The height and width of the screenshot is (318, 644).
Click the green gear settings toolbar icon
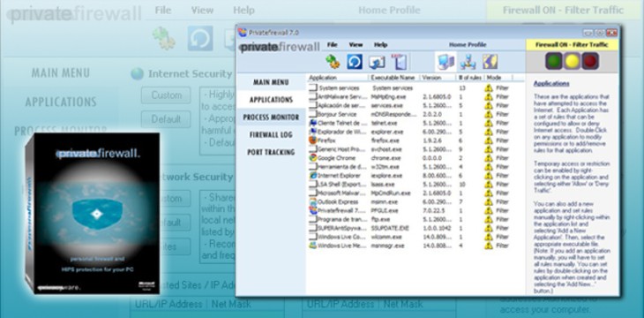click(x=333, y=62)
